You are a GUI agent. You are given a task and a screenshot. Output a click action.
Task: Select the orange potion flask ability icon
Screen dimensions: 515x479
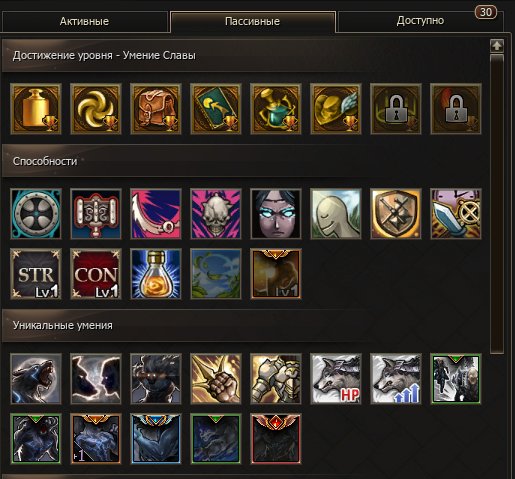coord(156,274)
